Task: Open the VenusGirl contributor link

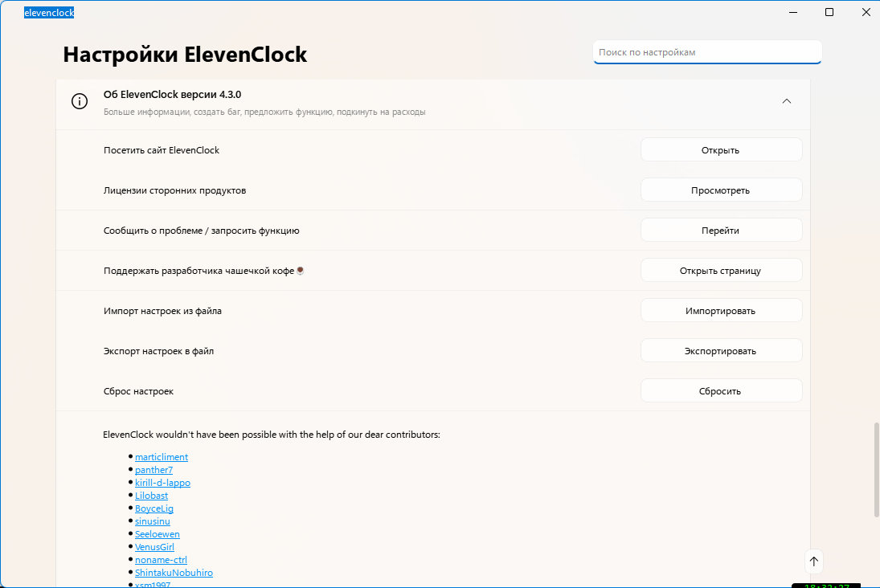Action: pos(154,547)
